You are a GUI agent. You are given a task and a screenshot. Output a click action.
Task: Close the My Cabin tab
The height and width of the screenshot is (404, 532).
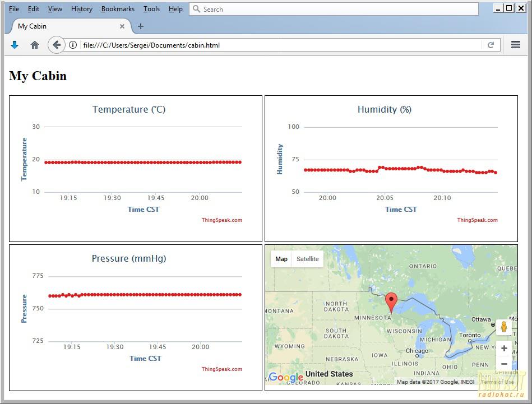click(122, 26)
